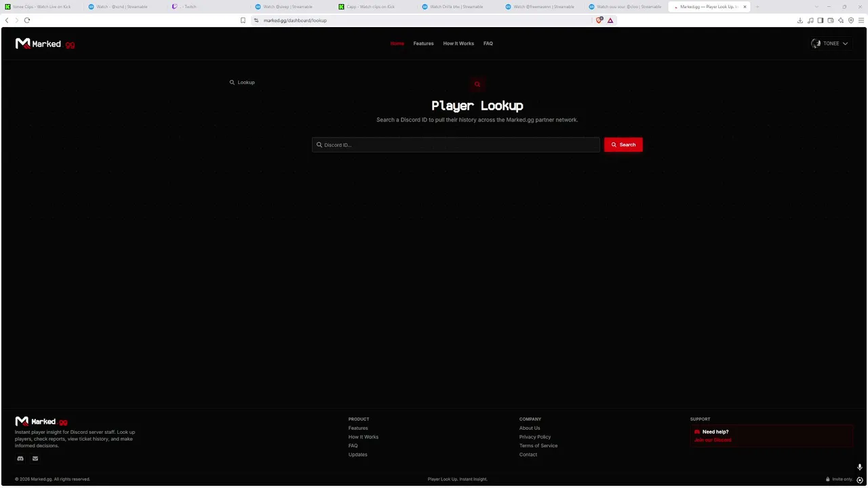Click the Marked.gg logo in header
The width and height of the screenshot is (868, 488).
coord(45,43)
